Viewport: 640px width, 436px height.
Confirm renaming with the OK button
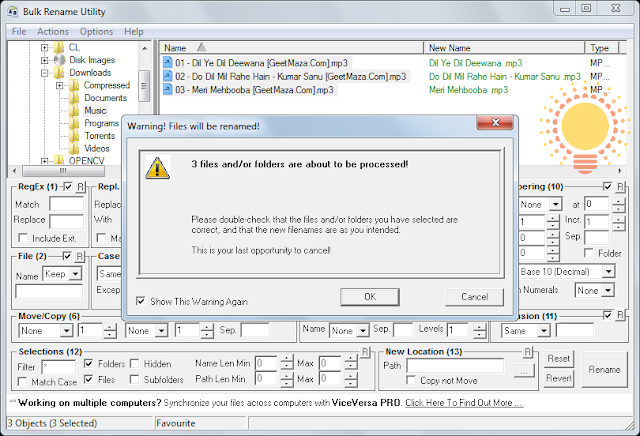click(370, 297)
